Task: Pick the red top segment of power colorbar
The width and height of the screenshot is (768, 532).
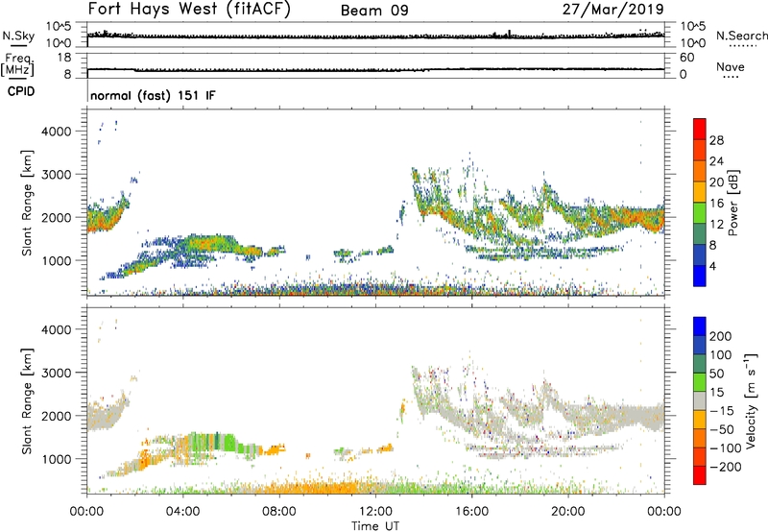Action: point(700,129)
